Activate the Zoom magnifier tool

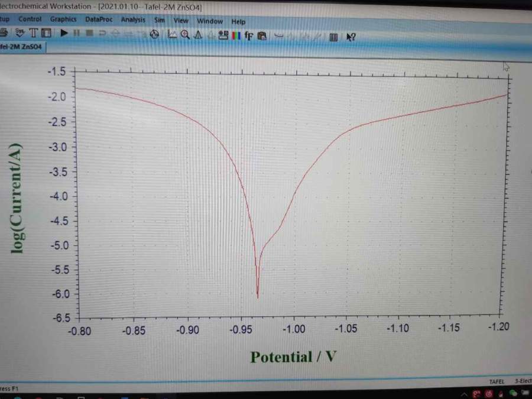point(185,34)
